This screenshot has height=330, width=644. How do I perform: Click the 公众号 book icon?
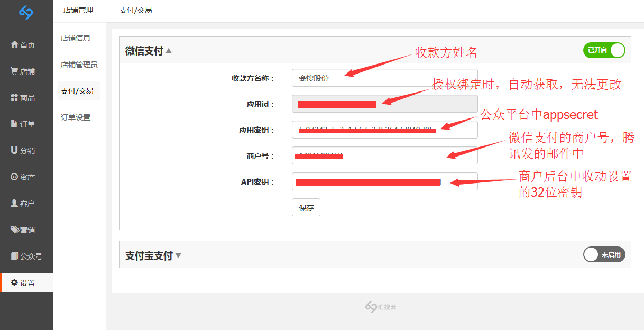point(14,256)
